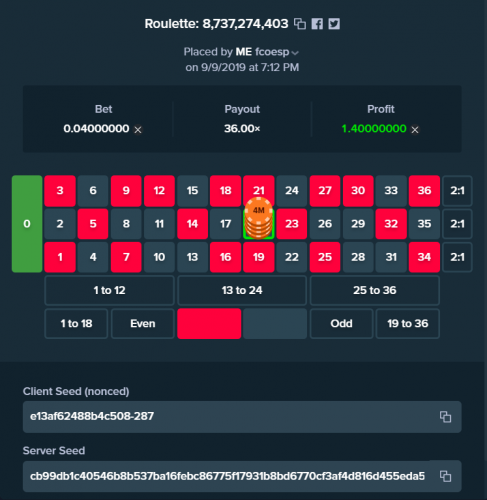Screen dimensions: 487x500
Task: Copy the server seed value
Action: pyautogui.click(x=445, y=476)
